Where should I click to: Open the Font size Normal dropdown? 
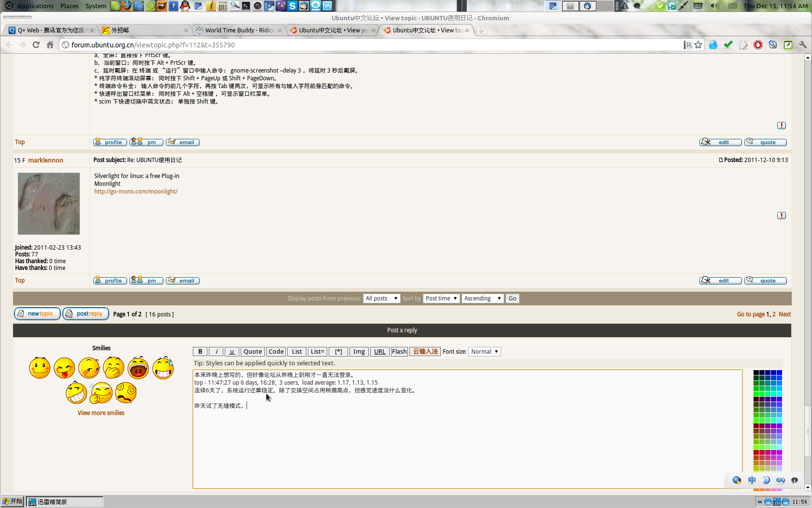click(485, 351)
